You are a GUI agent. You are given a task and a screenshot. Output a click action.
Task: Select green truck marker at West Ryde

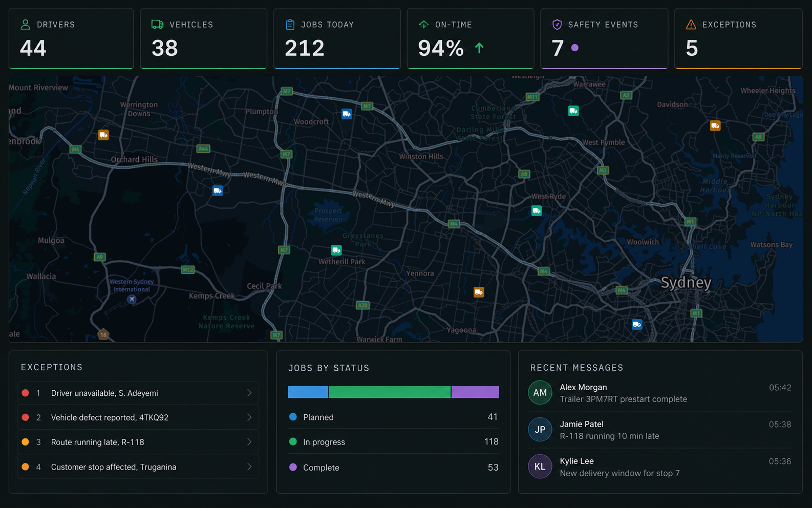pos(537,210)
